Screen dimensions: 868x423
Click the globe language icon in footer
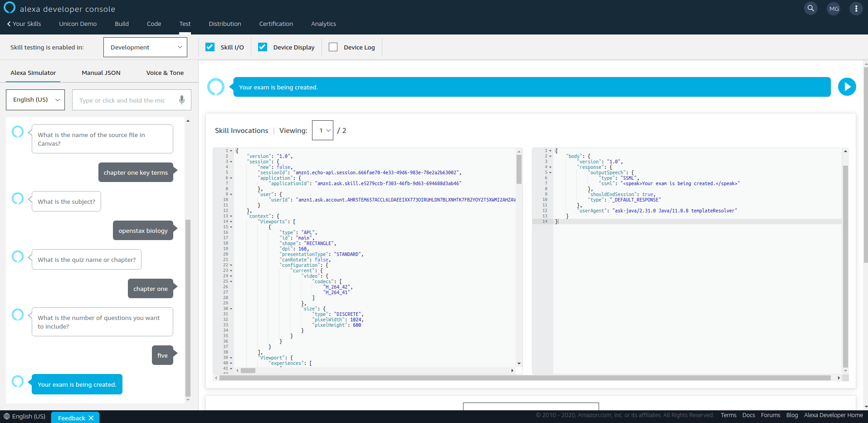tap(7, 416)
